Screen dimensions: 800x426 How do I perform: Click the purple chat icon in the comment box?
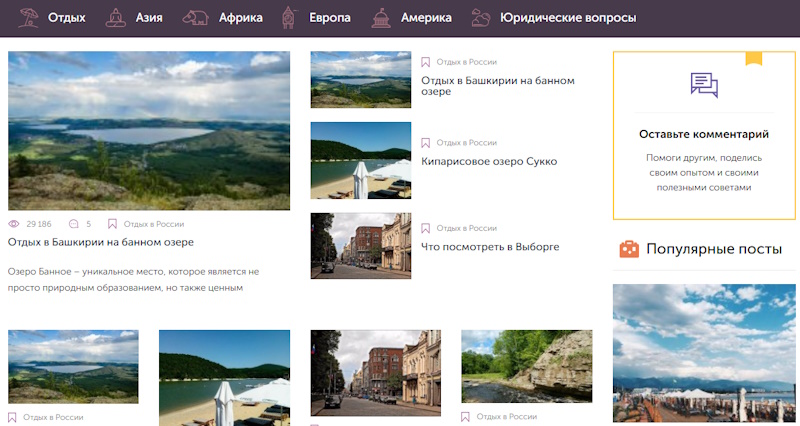tap(704, 85)
